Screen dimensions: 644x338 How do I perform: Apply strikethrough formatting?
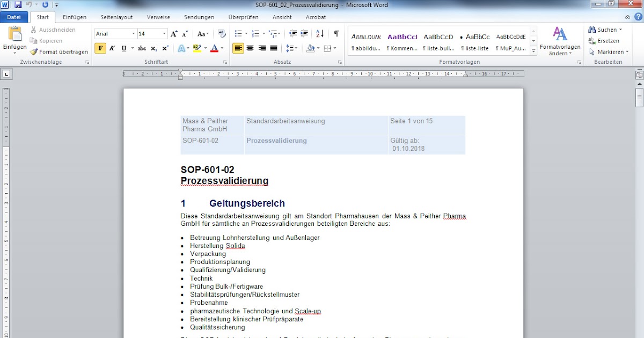coord(142,48)
